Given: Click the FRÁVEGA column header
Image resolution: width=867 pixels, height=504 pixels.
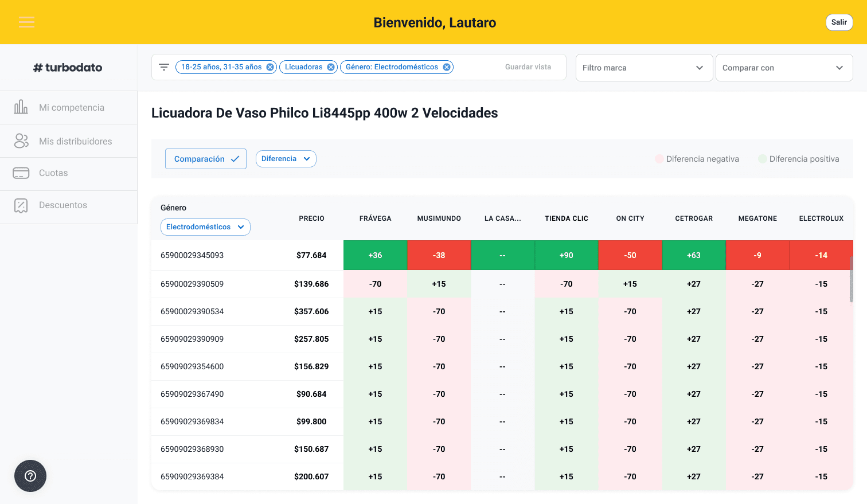Looking at the screenshot, I should 375,218.
